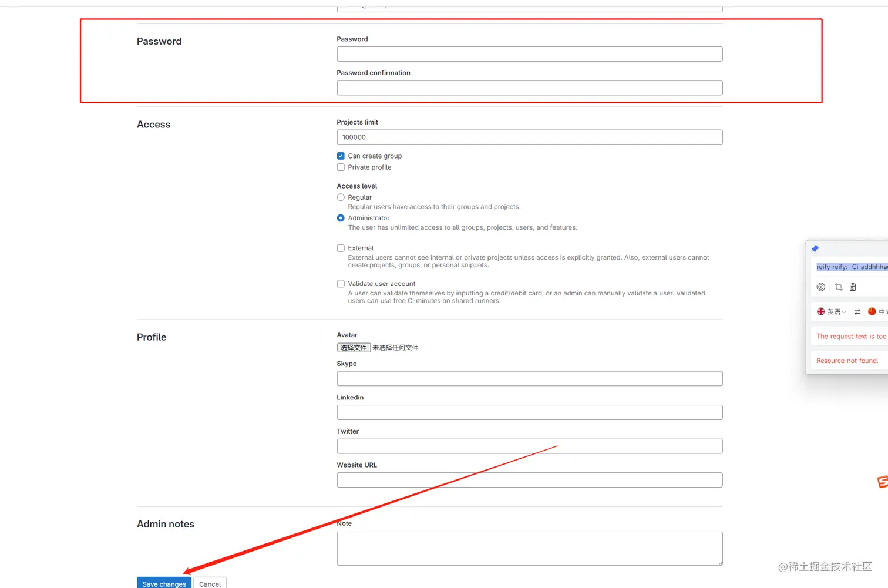888x588 pixels.
Task: Click the Avatar choose file button
Action: click(354, 348)
